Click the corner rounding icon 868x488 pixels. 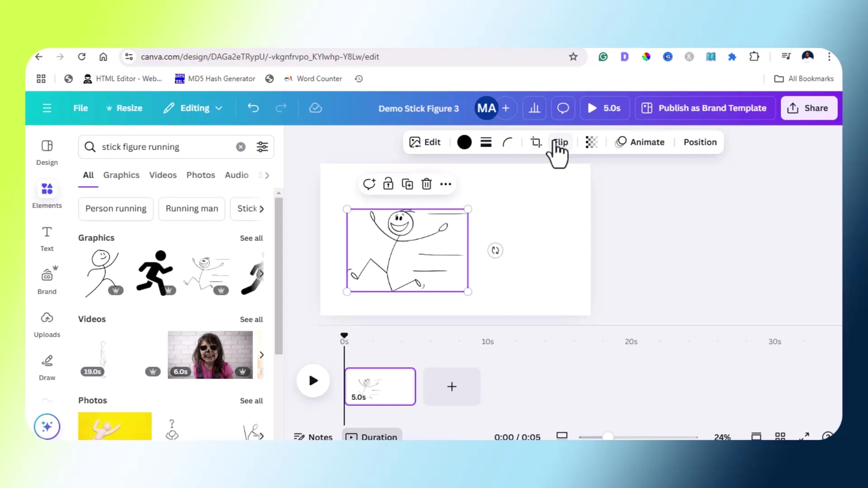pos(507,142)
